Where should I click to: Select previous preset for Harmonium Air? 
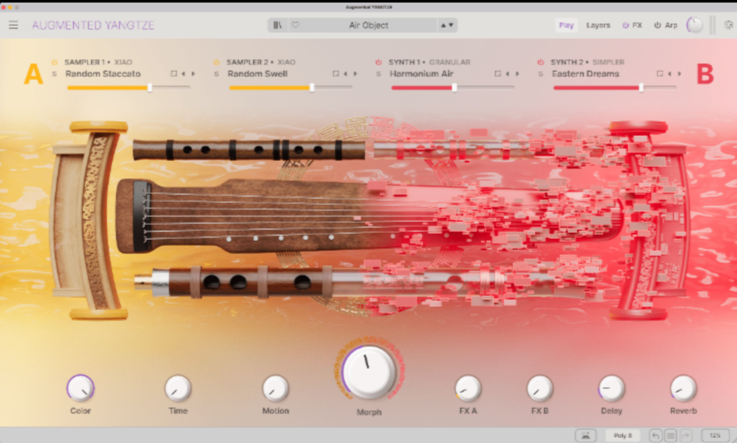pyautogui.click(x=508, y=74)
